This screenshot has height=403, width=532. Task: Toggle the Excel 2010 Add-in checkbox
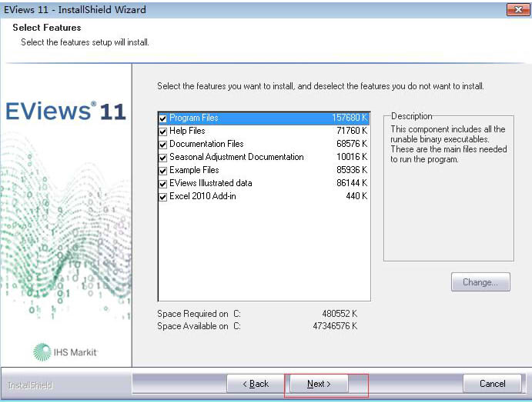tap(163, 197)
